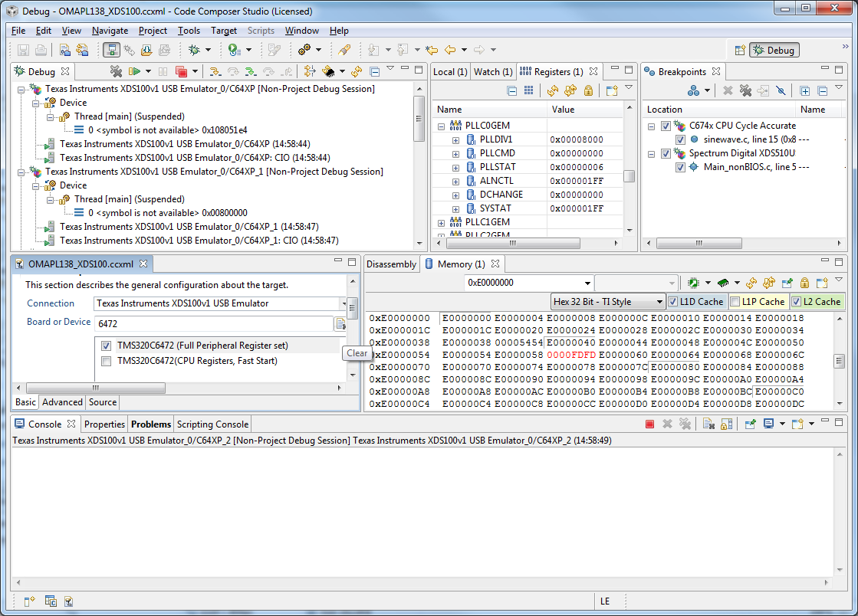Switch to the Disassembly tab

391,264
